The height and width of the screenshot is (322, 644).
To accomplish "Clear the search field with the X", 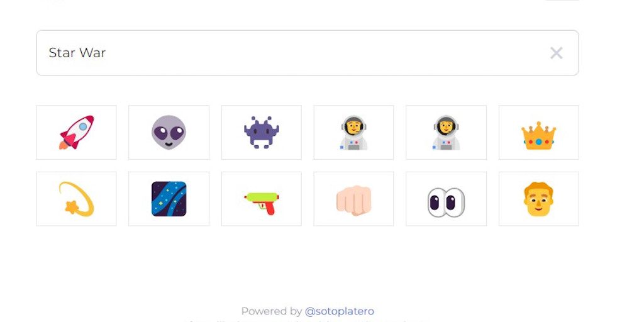I will pos(557,53).
